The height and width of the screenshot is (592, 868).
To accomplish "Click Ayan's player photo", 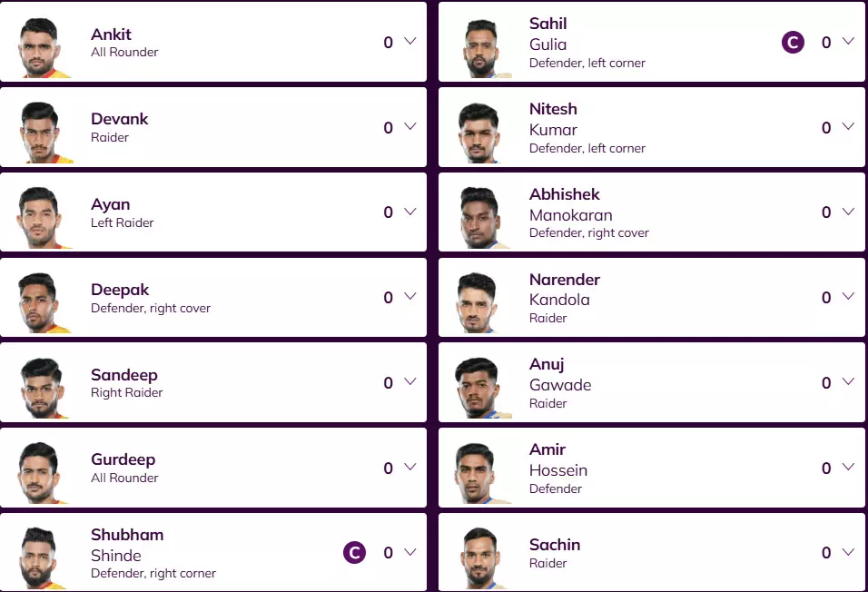I will (x=43, y=216).
